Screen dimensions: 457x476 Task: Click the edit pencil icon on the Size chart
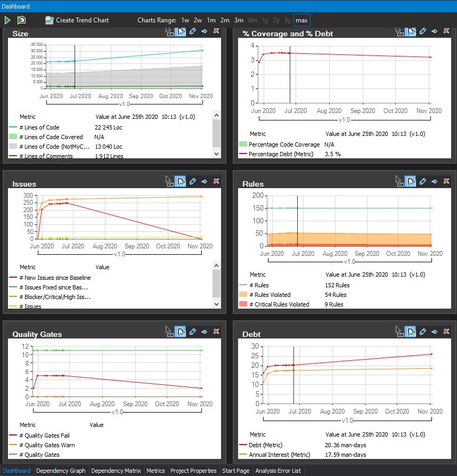pyautogui.click(x=192, y=31)
